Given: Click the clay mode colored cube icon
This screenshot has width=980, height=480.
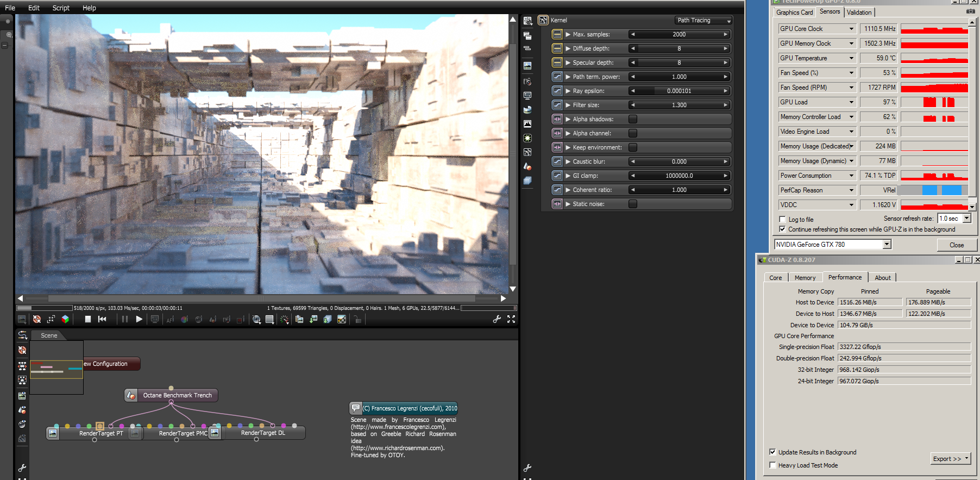Looking at the screenshot, I should [65, 319].
